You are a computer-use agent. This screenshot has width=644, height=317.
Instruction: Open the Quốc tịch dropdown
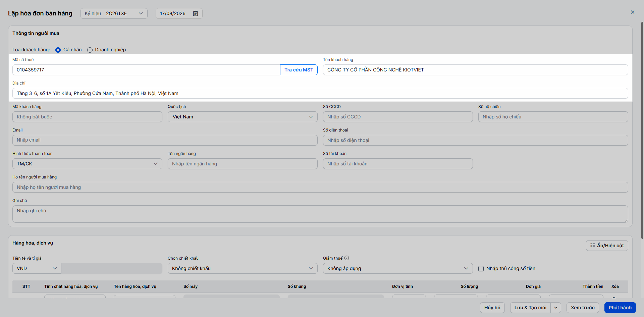click(x=243, y=117)
